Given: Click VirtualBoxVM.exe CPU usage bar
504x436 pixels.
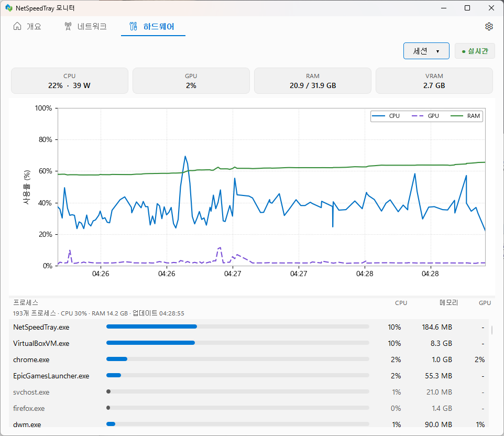Looking at the screenshot, I should click(x=237, y=343).
